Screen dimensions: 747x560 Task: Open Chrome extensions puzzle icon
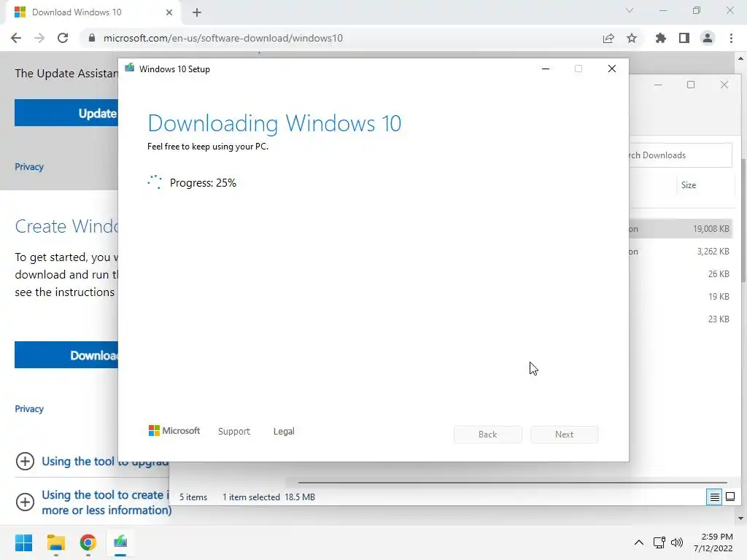[x=660, y=38]
